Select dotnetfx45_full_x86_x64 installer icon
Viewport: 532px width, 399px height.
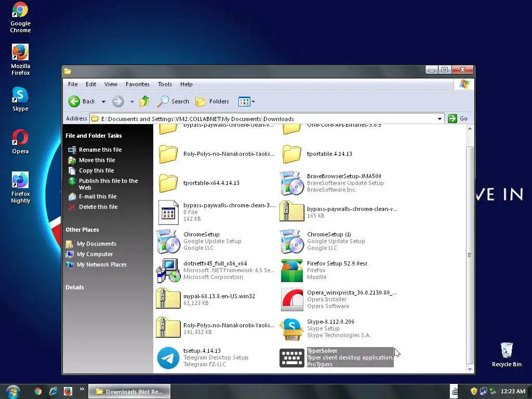(168, 271)
